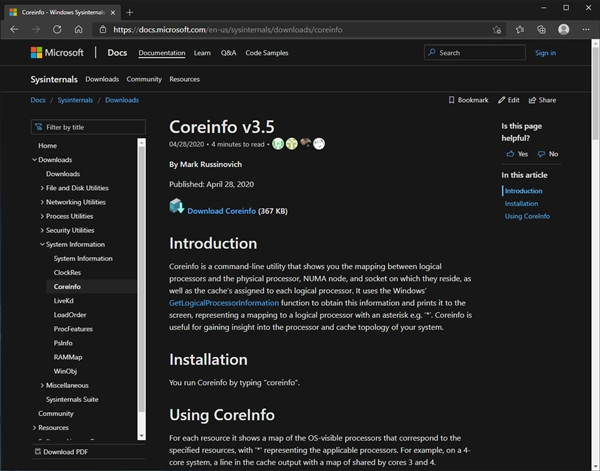Click the page vertical scrollbar thumb

coord(595,93)
